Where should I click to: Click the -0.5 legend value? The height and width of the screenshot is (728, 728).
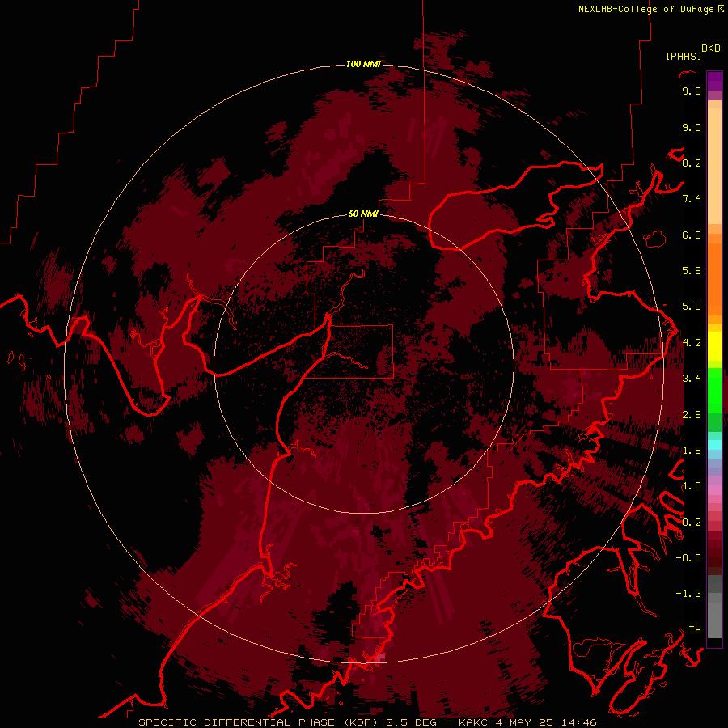688,558
